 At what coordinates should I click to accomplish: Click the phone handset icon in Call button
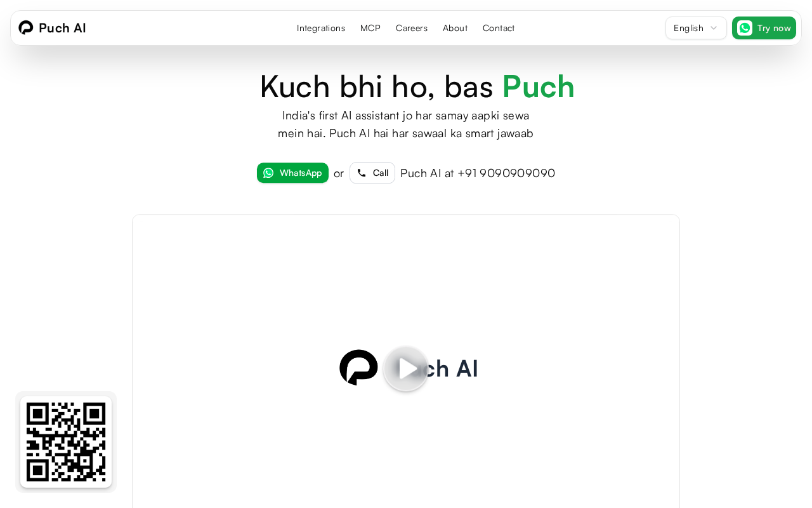coord(362,173)
